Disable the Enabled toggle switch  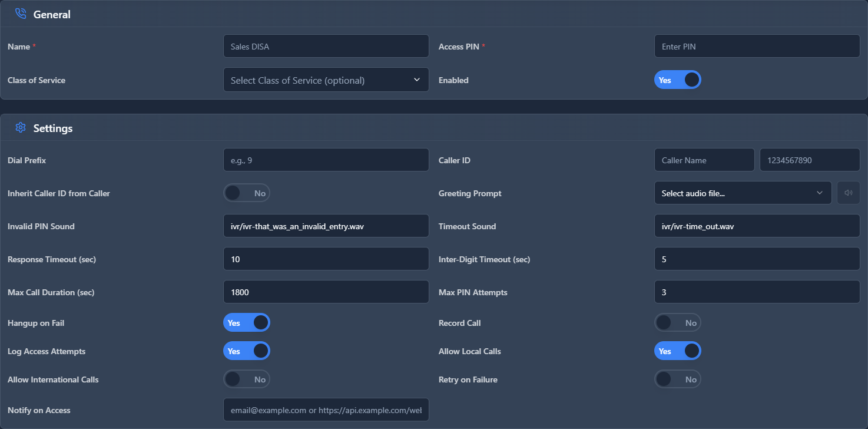(x=677, y=80)
